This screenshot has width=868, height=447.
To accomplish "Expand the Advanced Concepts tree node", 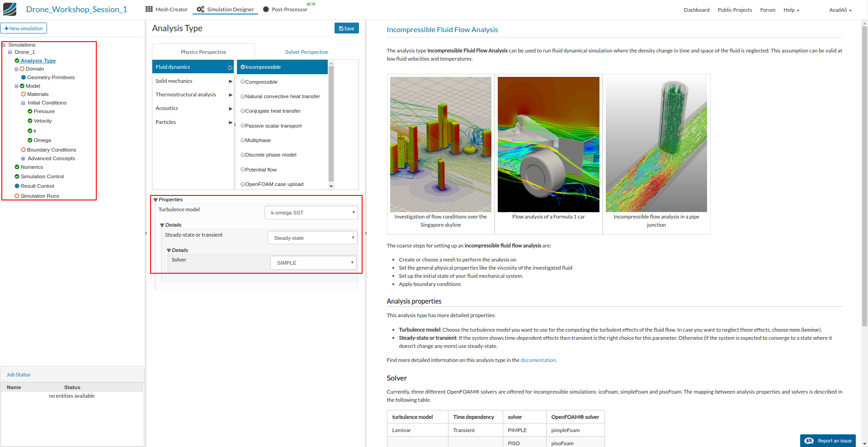I will [23, 158].
